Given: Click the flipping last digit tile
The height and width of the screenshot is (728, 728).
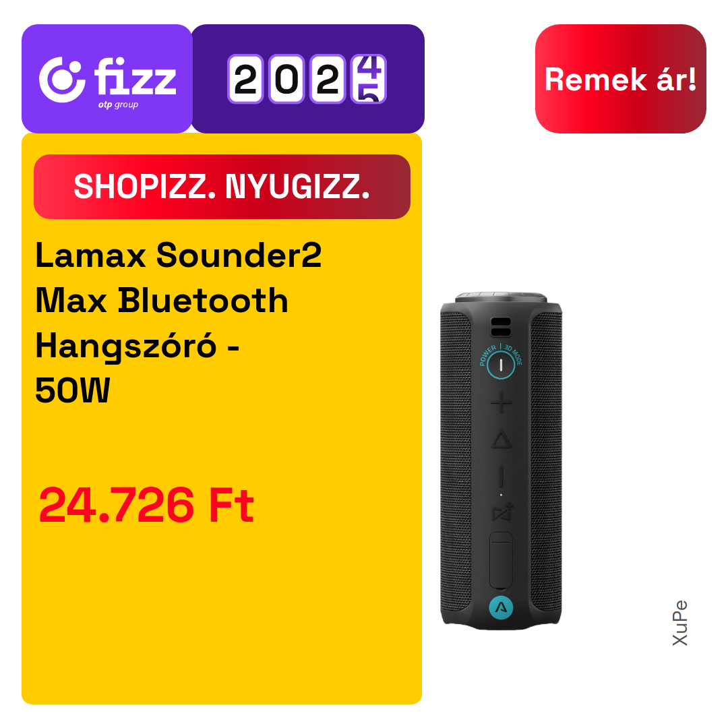Looking at the screenshot, I should coord(369,79).
